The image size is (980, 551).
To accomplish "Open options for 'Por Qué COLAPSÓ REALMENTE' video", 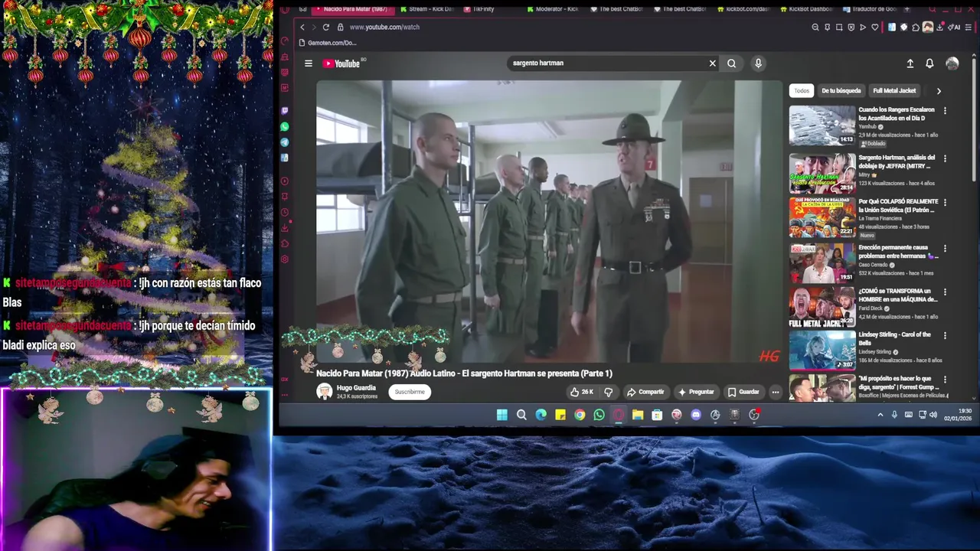I will click(x=945, y=203).
